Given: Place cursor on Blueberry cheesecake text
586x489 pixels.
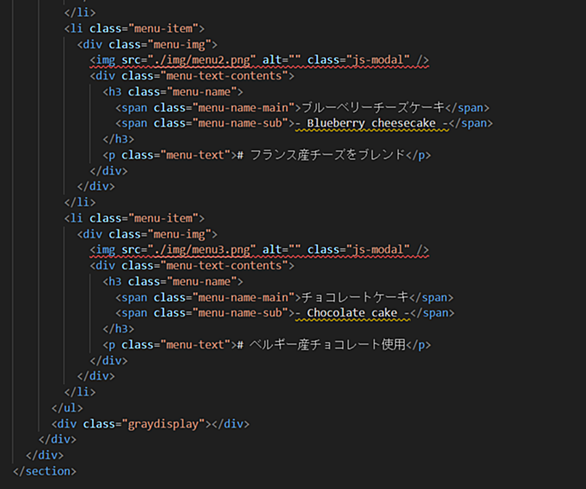Looking at the screenshot, I should (x=371, y=123).
